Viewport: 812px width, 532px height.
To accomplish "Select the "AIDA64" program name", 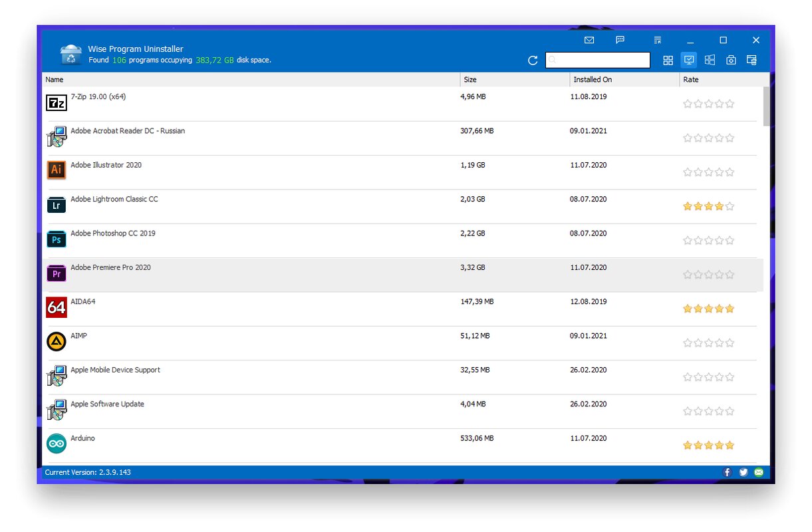I will click(x=83, y=302).
